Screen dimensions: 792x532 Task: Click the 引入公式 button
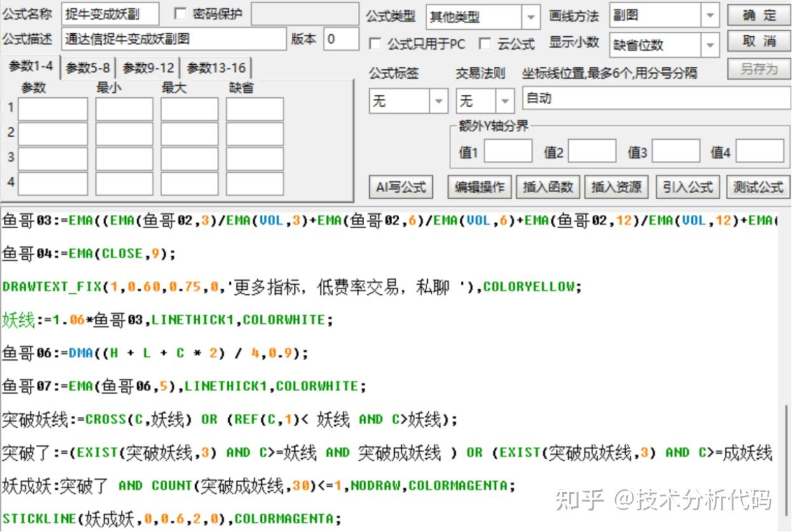tap(688, 187)
